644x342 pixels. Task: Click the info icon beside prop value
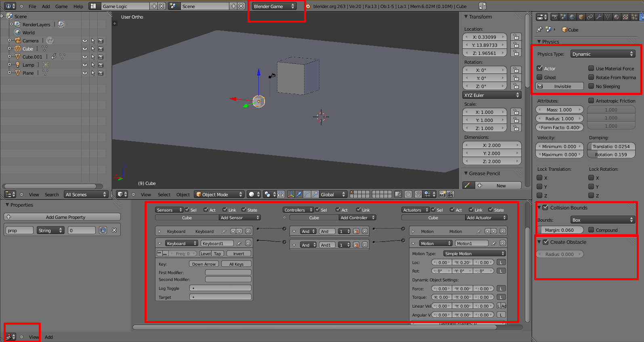103,230
